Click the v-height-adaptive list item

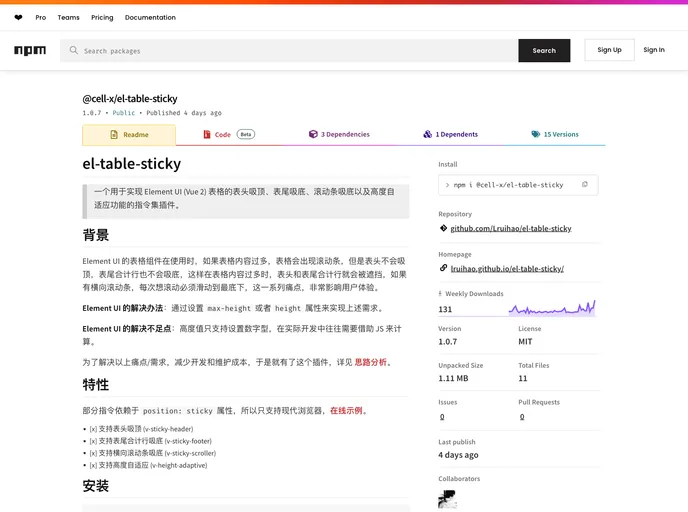(x=148, y=465)
